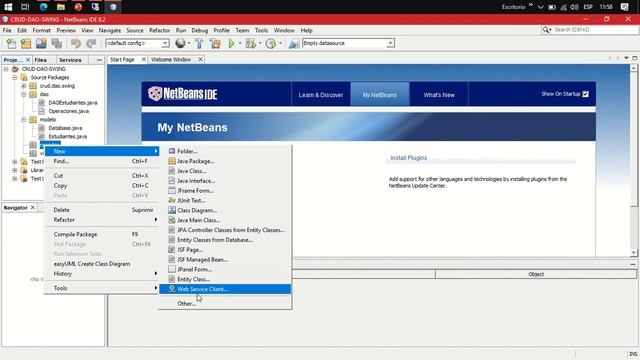Expand the Refactor submenu
Image resolution: width=640 pixels, height=360 pixels.
(101, 220)
